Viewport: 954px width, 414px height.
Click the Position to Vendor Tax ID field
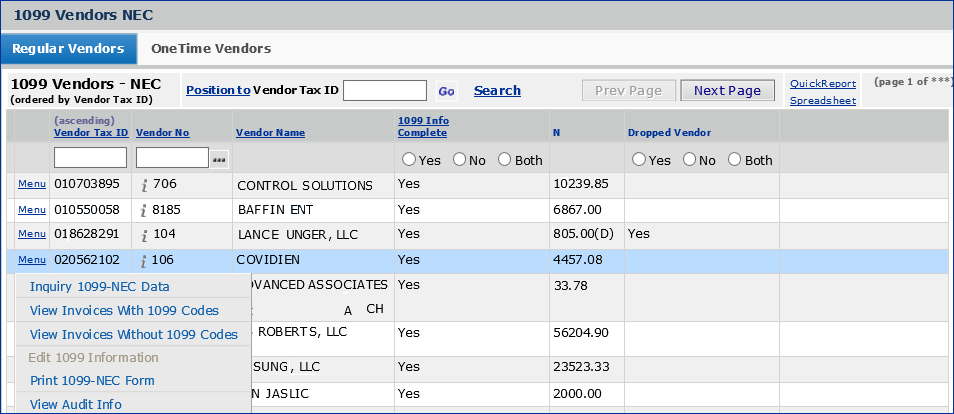(x=385, y=91)
